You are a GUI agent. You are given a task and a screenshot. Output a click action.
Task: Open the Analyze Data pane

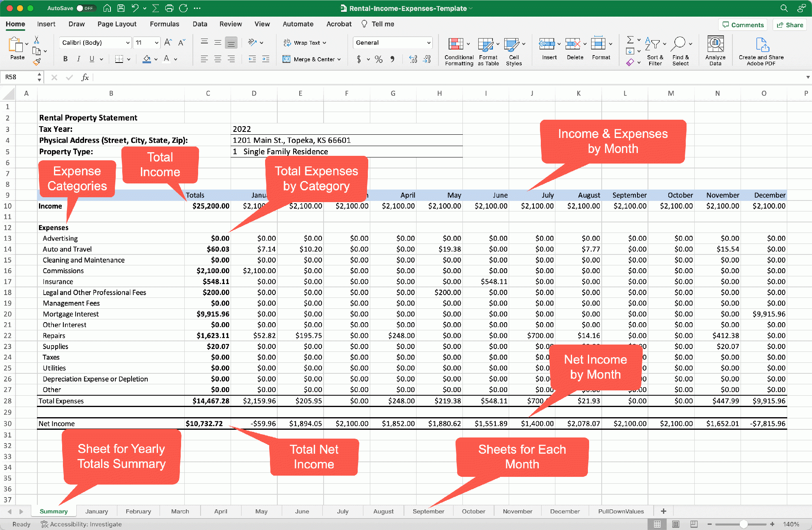715,50
